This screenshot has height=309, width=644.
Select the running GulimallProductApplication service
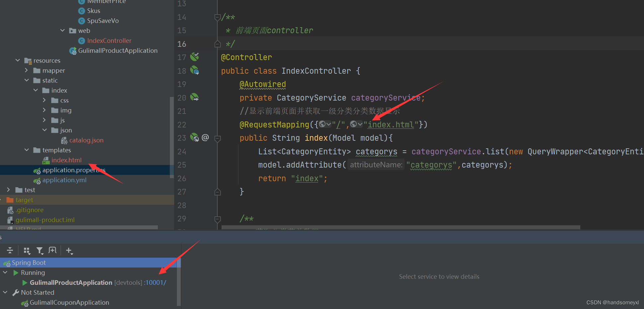coord(71,283)
